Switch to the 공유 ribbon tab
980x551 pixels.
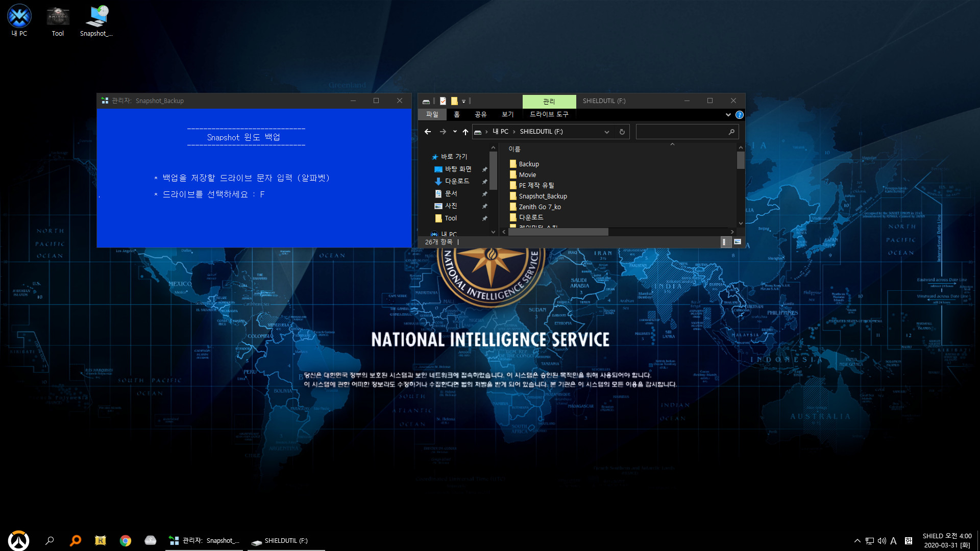[480, 114]
